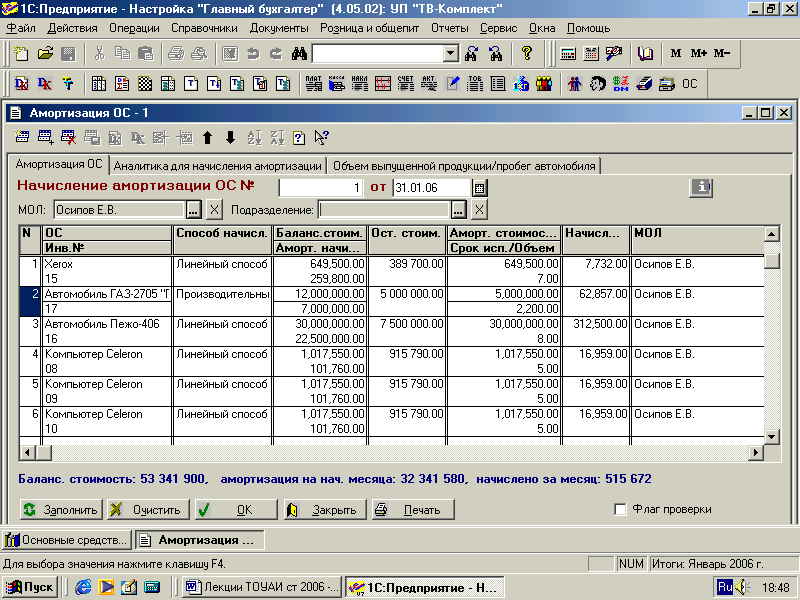Select the 'Автомобиль Пежо-406' cell
Image resolution: width=800 pixels, height=600 pixels.
(x=107, y=324)
